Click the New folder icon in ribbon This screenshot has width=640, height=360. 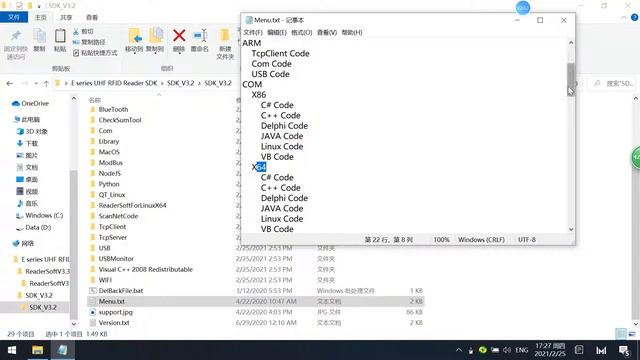225,36
